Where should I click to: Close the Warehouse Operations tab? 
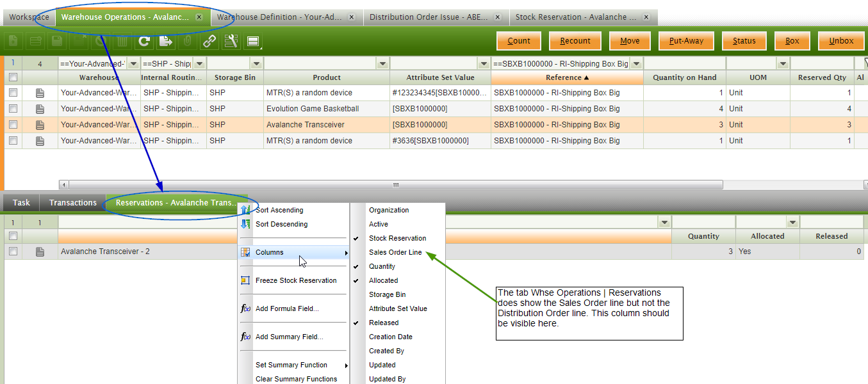(x=199, y=17)
